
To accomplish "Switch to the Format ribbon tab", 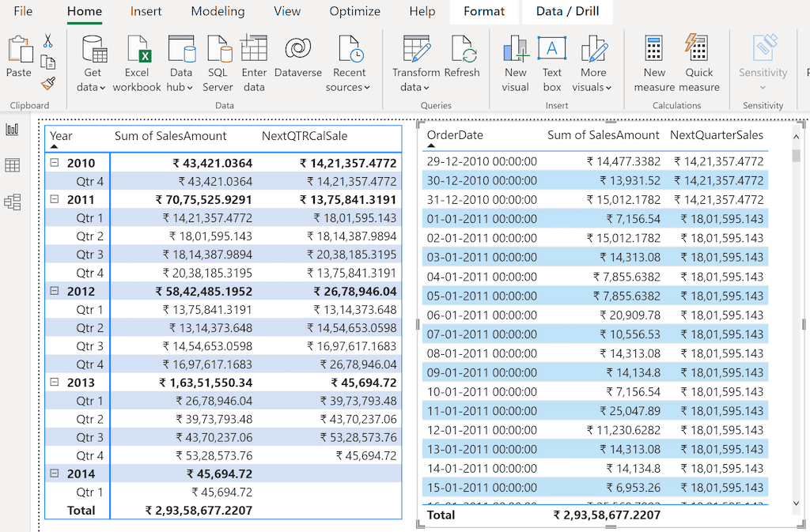I will (x=483, y=11).
